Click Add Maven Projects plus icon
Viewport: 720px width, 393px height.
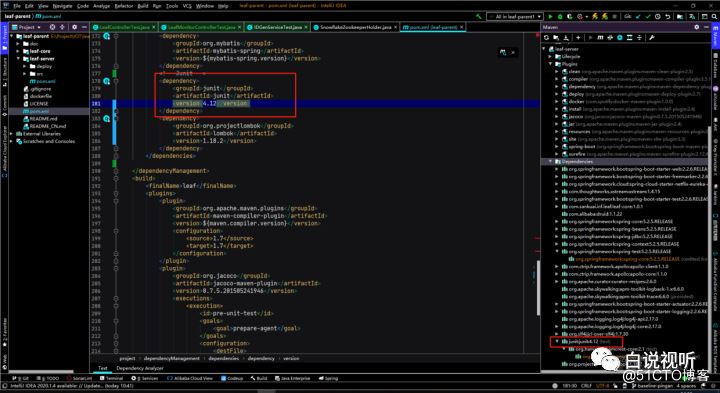click(x=578, y=38)
